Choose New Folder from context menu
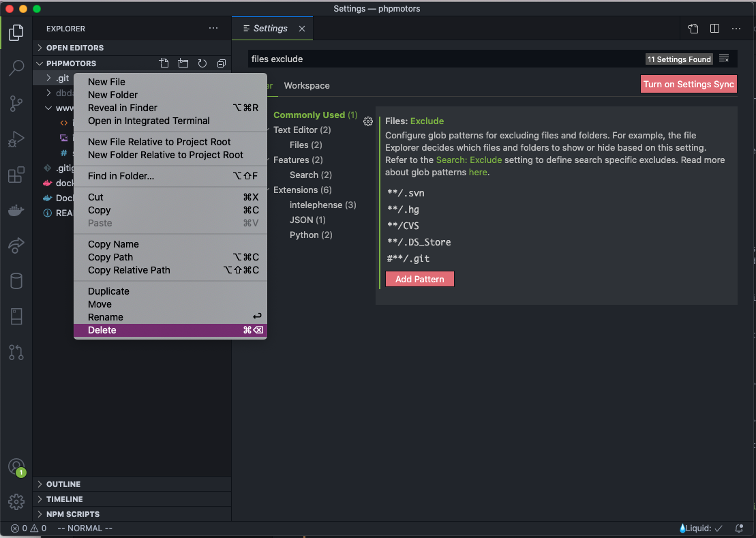The height and width of the screenshot is (538, 756). click(x=170, y=95)
